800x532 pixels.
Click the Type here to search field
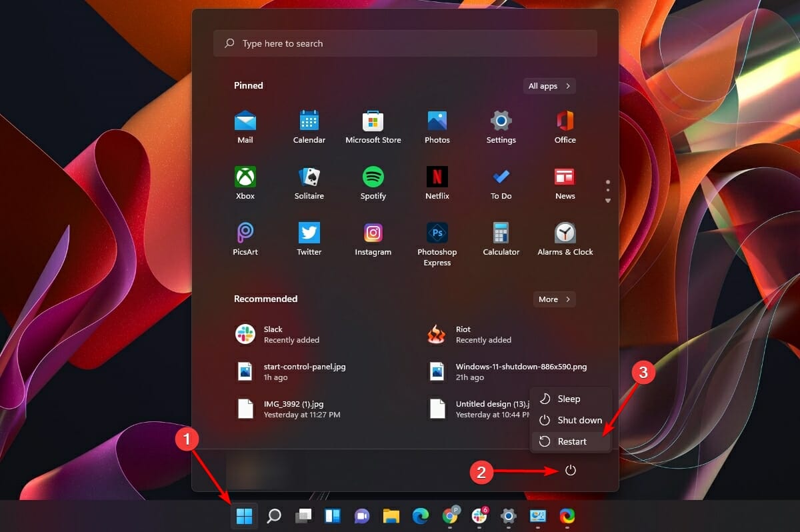(405, 43)
